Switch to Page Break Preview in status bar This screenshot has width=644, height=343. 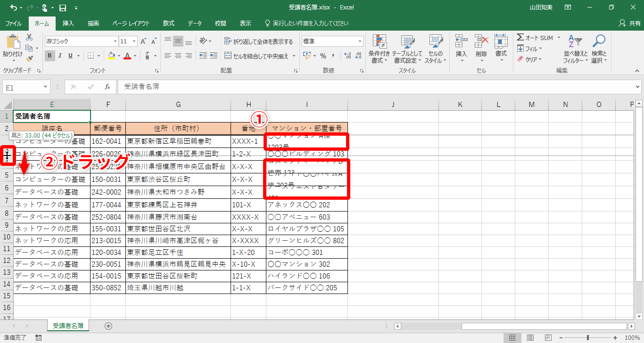pyautogui.click(x=548, y=337)
